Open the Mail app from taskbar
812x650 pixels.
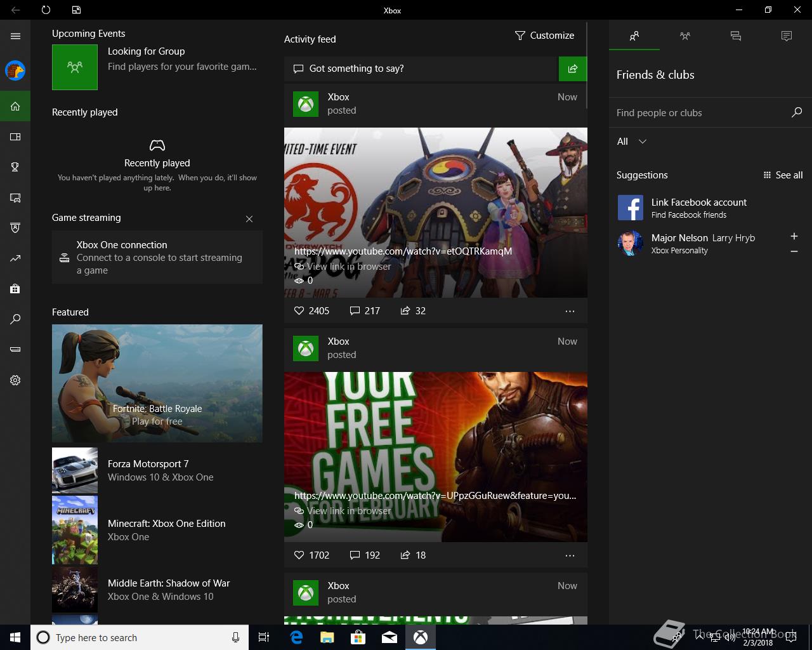[390, 637]
